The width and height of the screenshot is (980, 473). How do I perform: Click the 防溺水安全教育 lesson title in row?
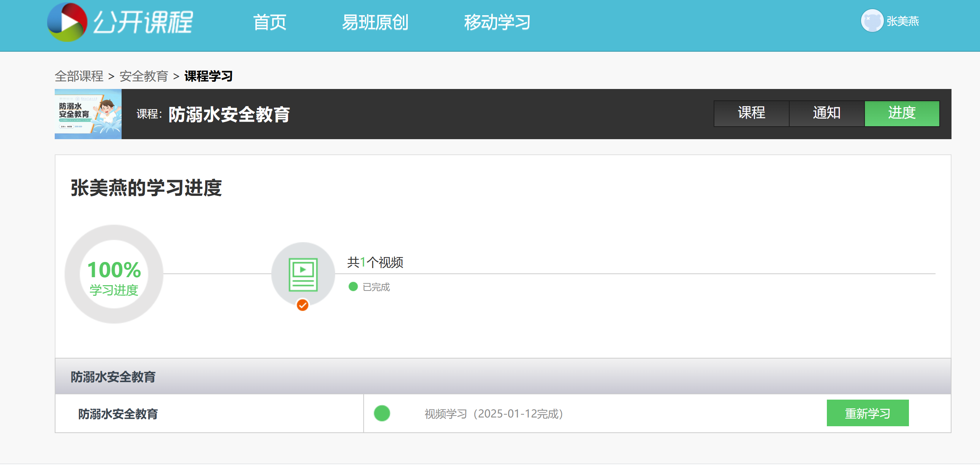118,414
